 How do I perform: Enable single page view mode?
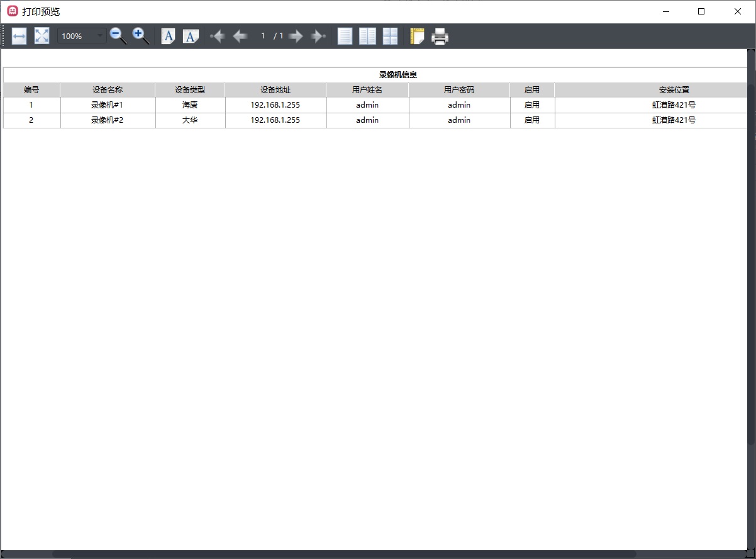pos(345,37)
